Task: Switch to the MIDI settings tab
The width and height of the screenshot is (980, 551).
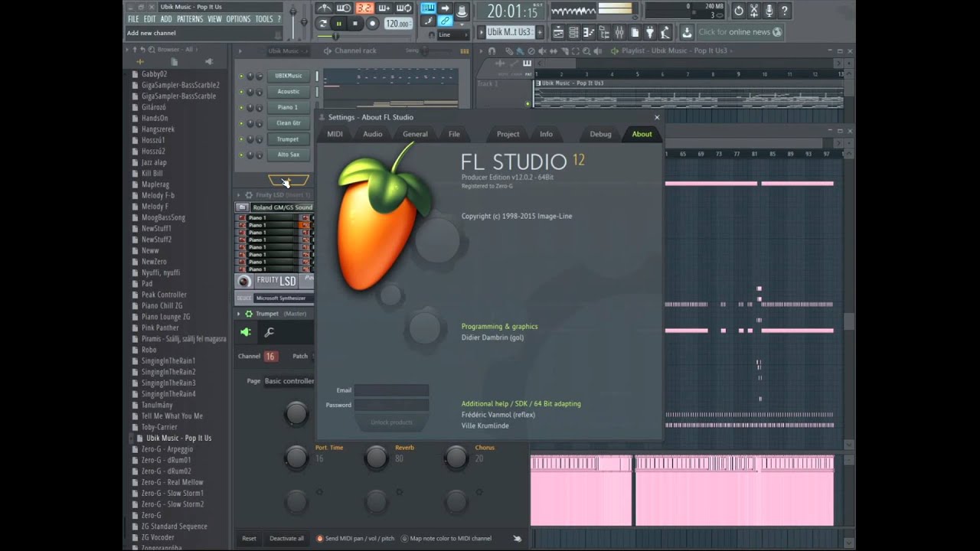Action: tap(335, 134)
